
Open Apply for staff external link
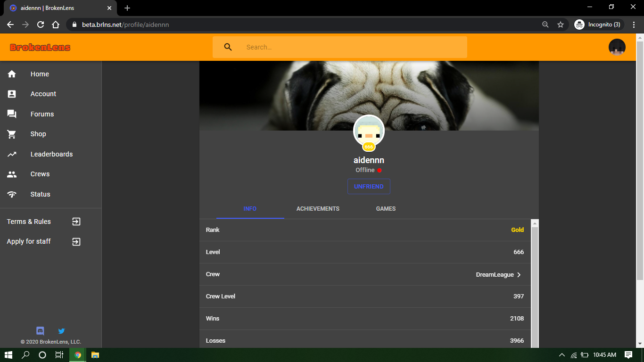(x=76, y=242)
